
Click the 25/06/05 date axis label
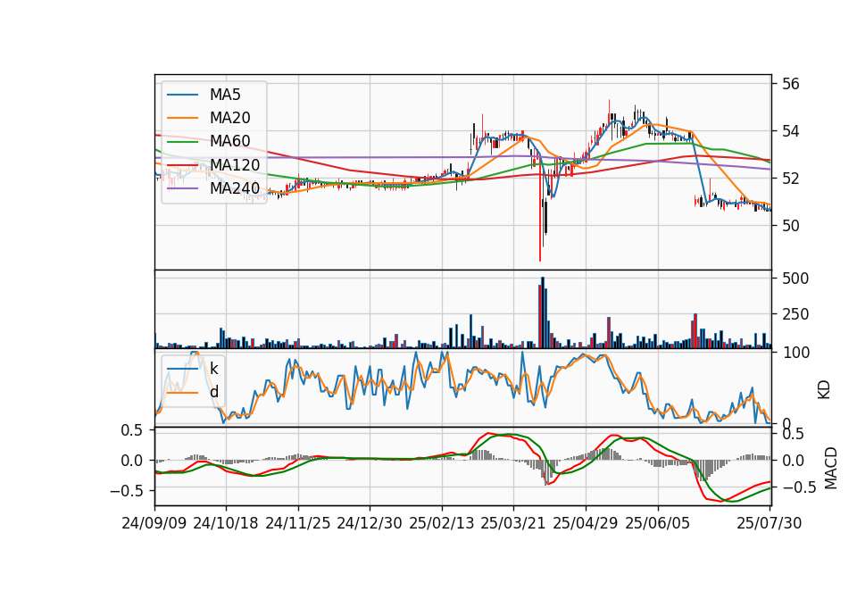click(x=658, y=523)
